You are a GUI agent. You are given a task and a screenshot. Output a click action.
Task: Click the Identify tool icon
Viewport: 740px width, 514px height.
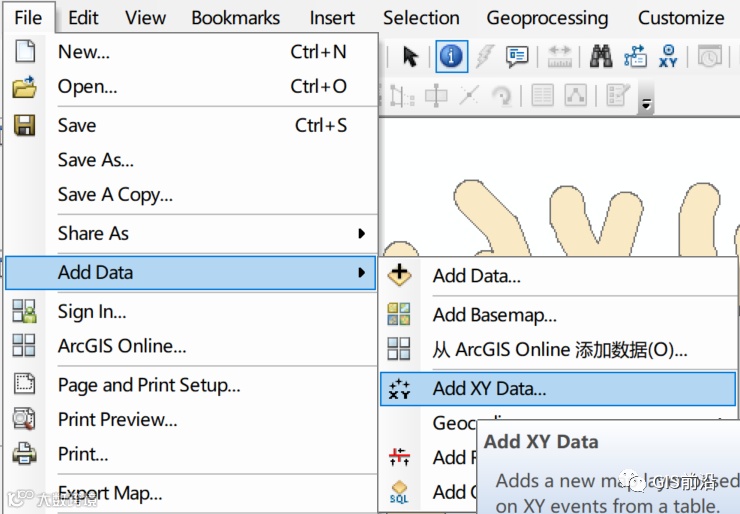[x=451, y=56]
